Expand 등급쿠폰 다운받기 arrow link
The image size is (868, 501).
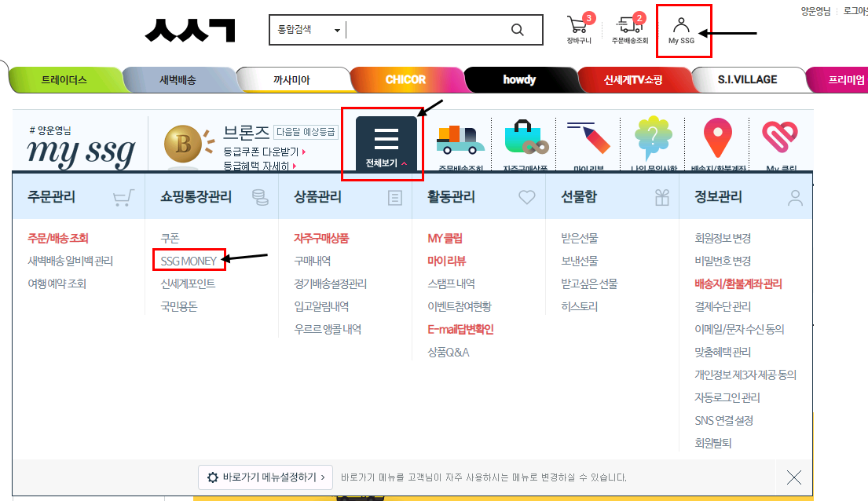pos(265,151)
